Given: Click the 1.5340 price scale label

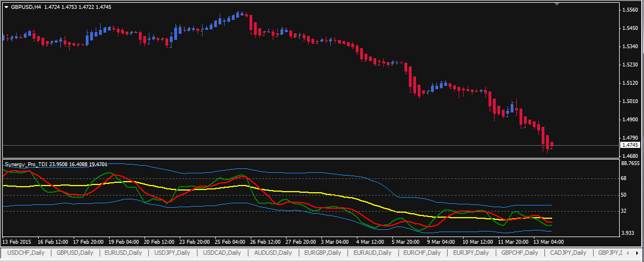Looking at the screenshot, I should click(630, 46).
